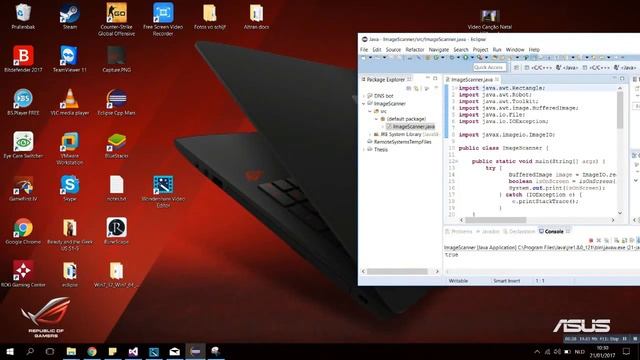Switch to the first C/C++ perspective button
This screenshot has width=640, height=360.
click(x=538, y=67)
